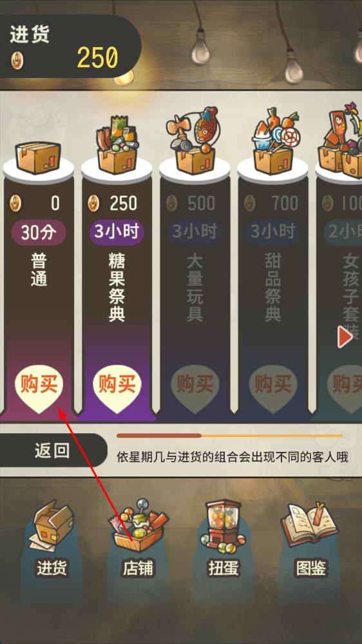Go back with the 返回 button
Screen dimensions: 362x644
[53, 451]
